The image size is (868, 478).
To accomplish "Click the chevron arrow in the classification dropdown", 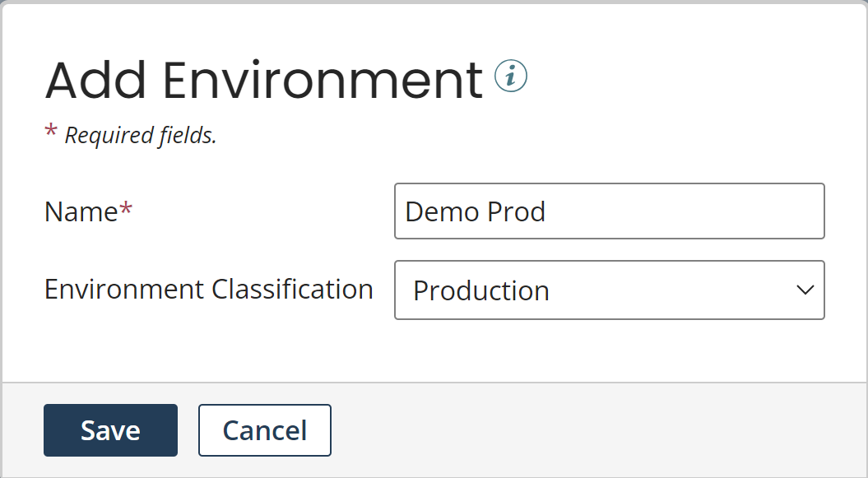I will [x=805, y=290].
